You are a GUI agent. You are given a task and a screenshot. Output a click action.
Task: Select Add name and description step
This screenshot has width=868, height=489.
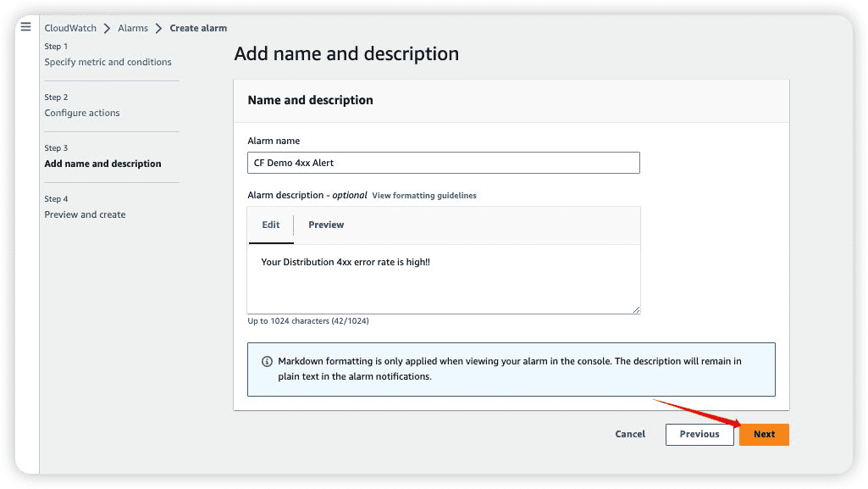point(103,164)
